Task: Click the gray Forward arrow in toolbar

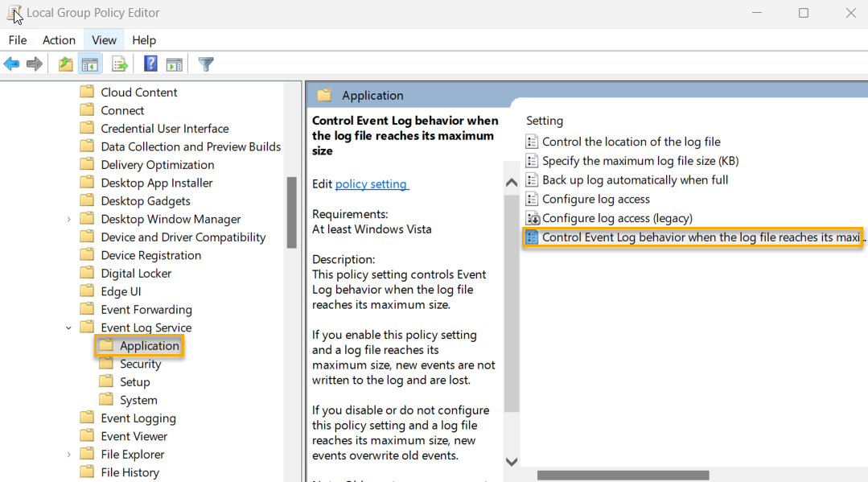Action: click(35, 64)
